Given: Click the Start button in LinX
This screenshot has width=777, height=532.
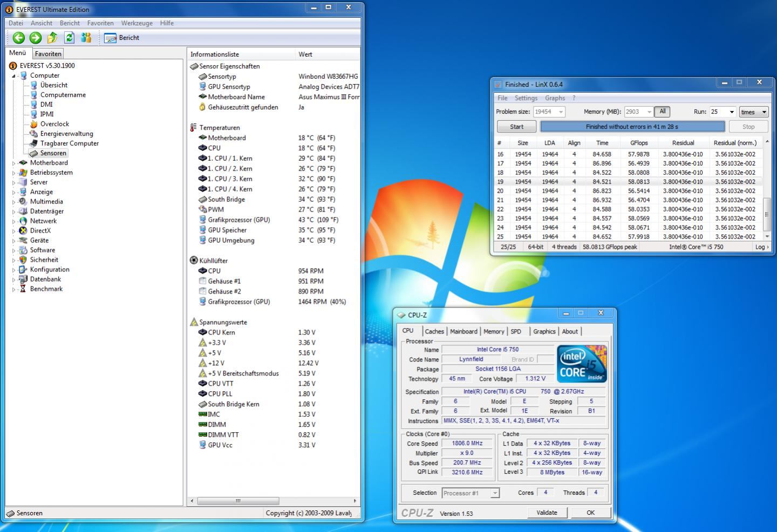Looking at the screenshot, I should point(516,127).
